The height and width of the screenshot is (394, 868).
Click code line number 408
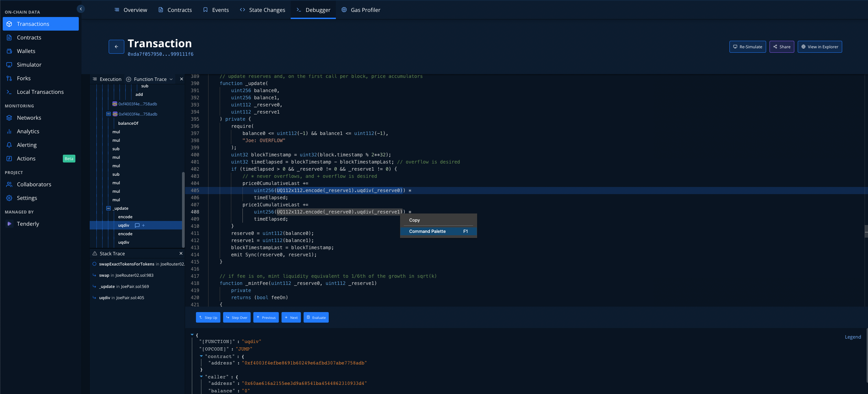(195, 212)
